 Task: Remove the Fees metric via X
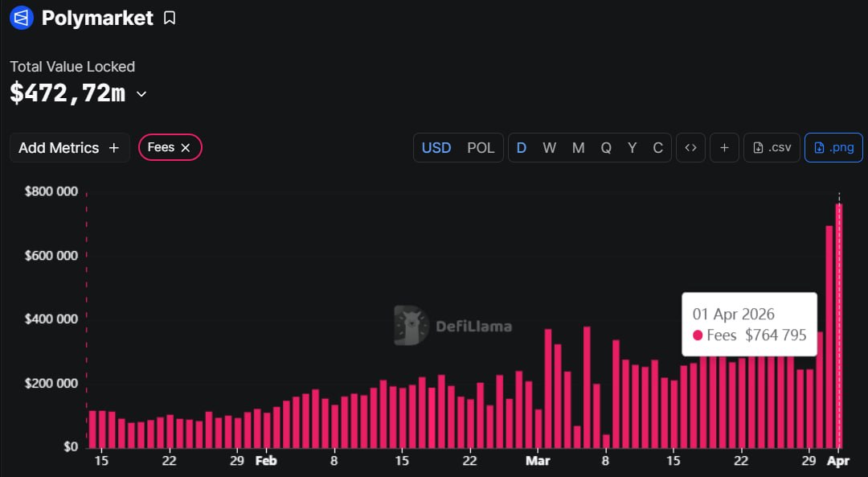coord(186,148)
